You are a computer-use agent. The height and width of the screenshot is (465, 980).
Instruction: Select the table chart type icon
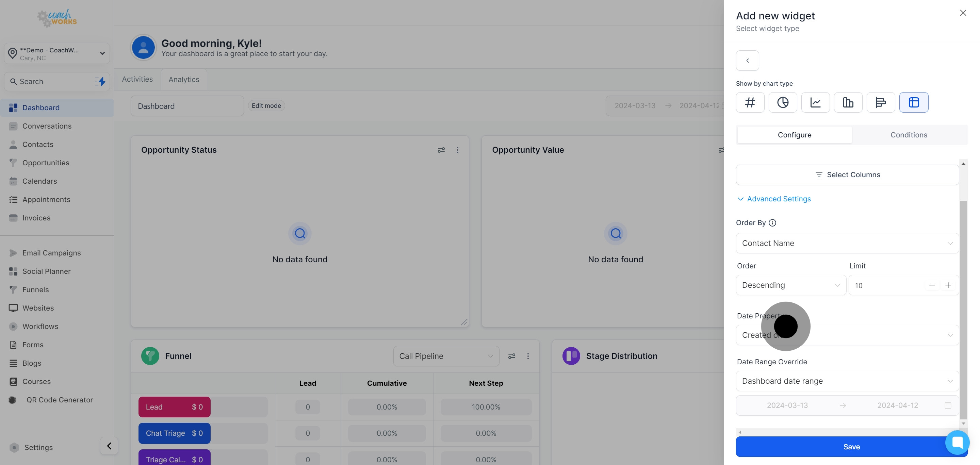913,102
